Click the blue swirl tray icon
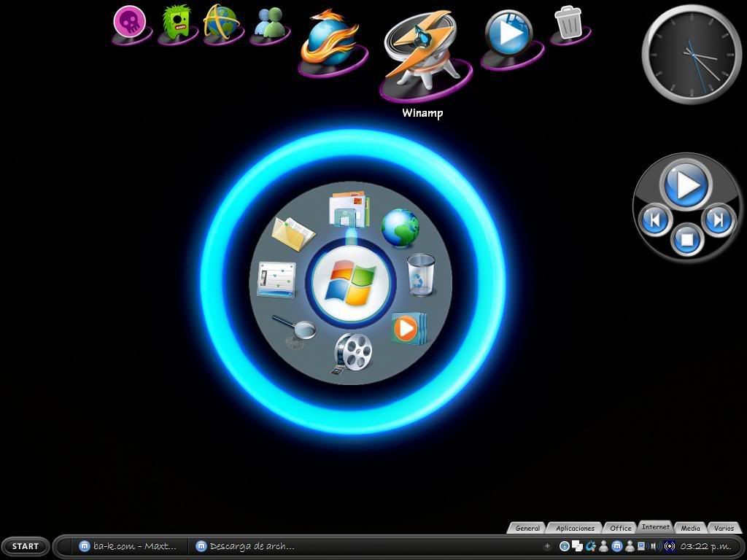The width and height of the screenshot is (747, 560). 591,546
